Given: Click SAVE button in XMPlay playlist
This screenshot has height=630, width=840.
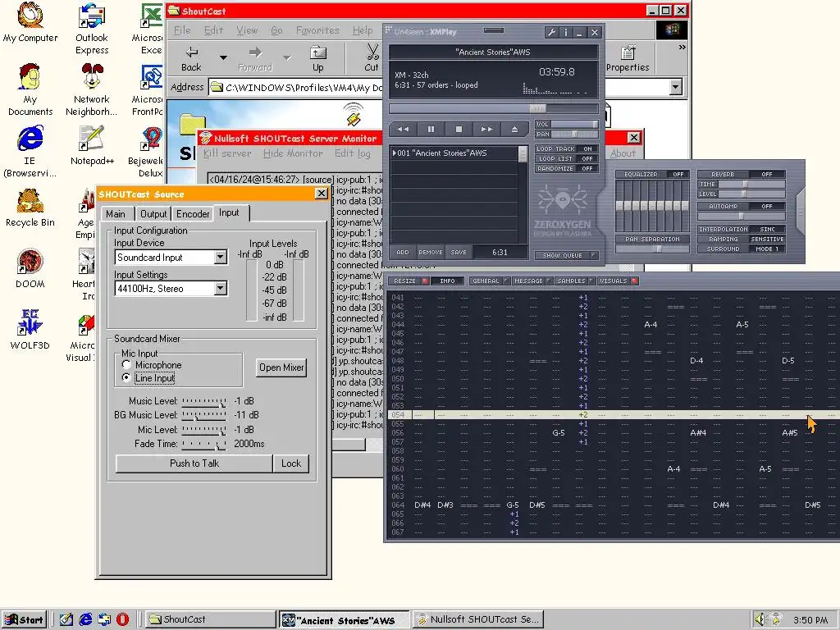Looking at the screenshot, I should point(459,253).
